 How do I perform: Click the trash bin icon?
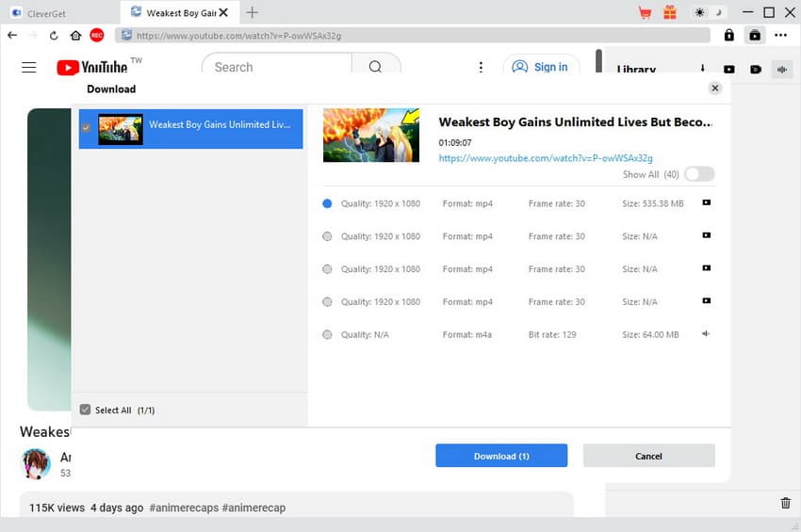click(786, 504)
